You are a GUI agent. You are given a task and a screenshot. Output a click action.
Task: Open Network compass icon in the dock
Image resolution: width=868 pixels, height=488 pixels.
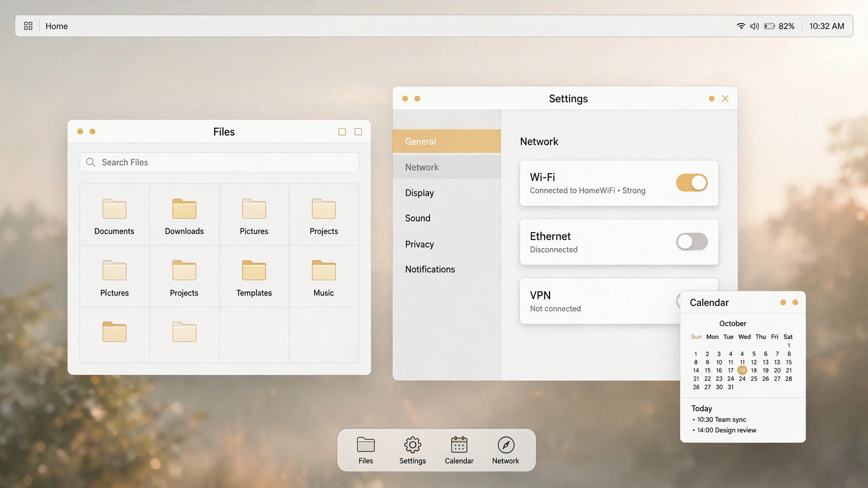click(506, 450)
